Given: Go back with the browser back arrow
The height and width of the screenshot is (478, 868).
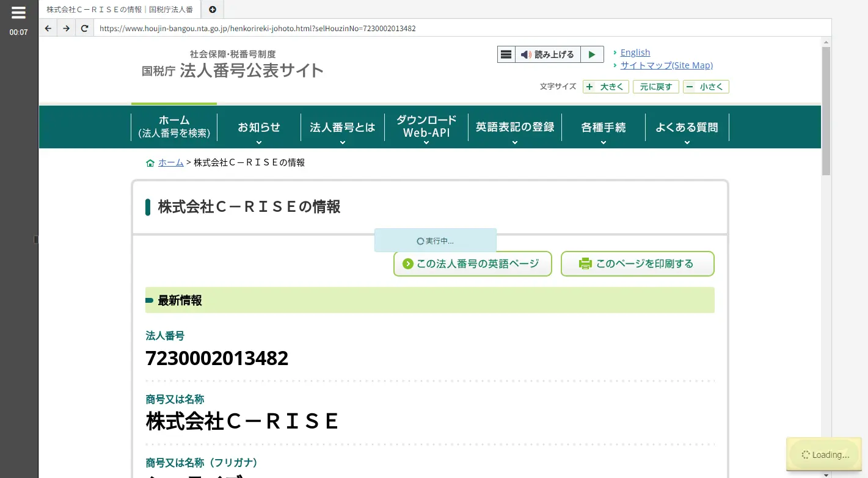Looking at the screenshot, I should [x=48, y=28].
